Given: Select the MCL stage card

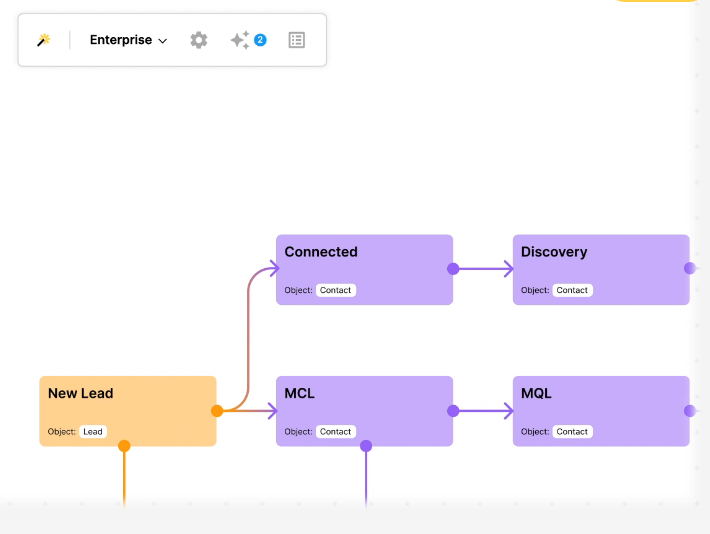Looking at the screenshot, I should tap(365, 411).
